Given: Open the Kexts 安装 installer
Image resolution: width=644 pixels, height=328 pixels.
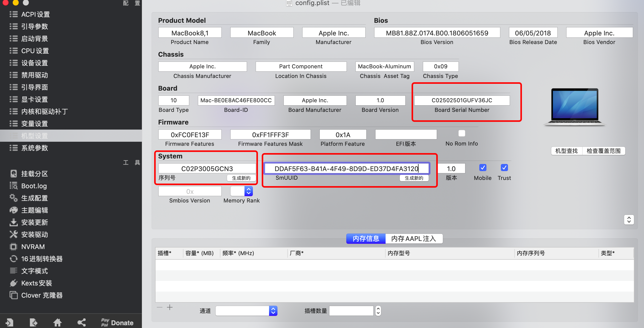Looking at the screenshot, I should pos(36,283).
